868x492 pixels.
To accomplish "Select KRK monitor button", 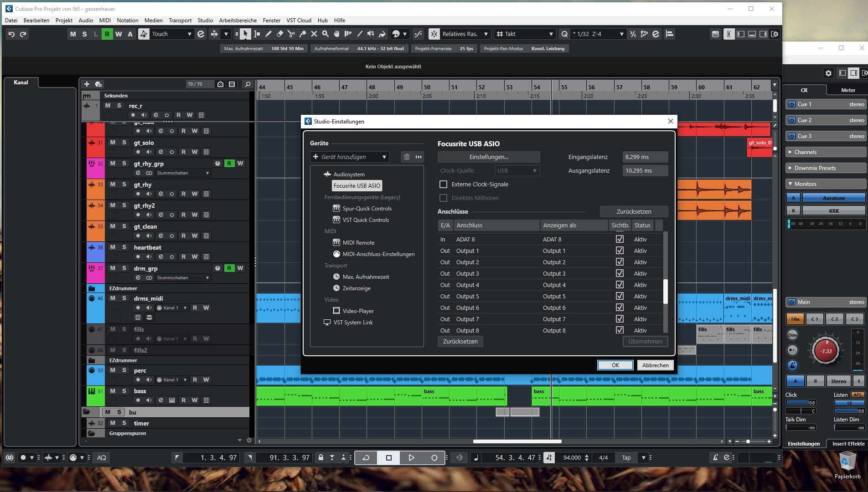I will 834,211.
